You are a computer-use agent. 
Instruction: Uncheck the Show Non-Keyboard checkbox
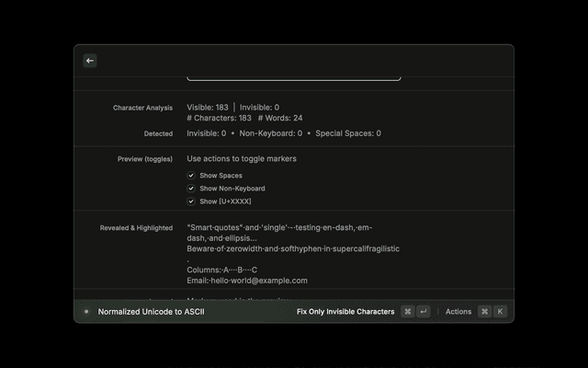pos(191,188)
